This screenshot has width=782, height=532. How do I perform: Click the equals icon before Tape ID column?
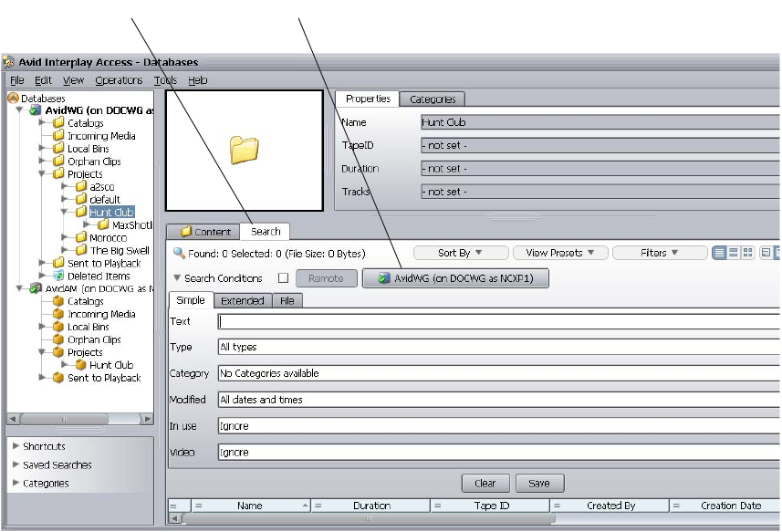coord(437,506)
